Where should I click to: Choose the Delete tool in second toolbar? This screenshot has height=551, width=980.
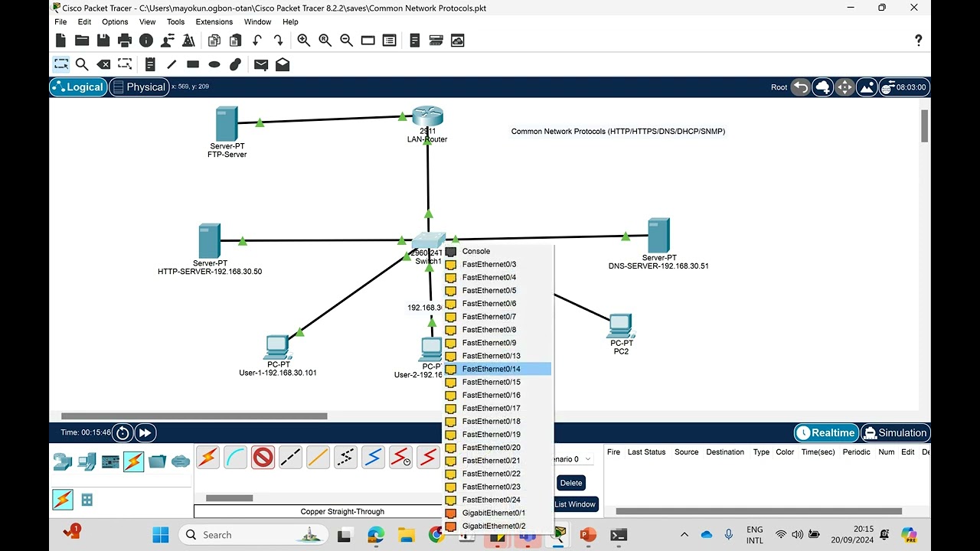coord(103,65)
